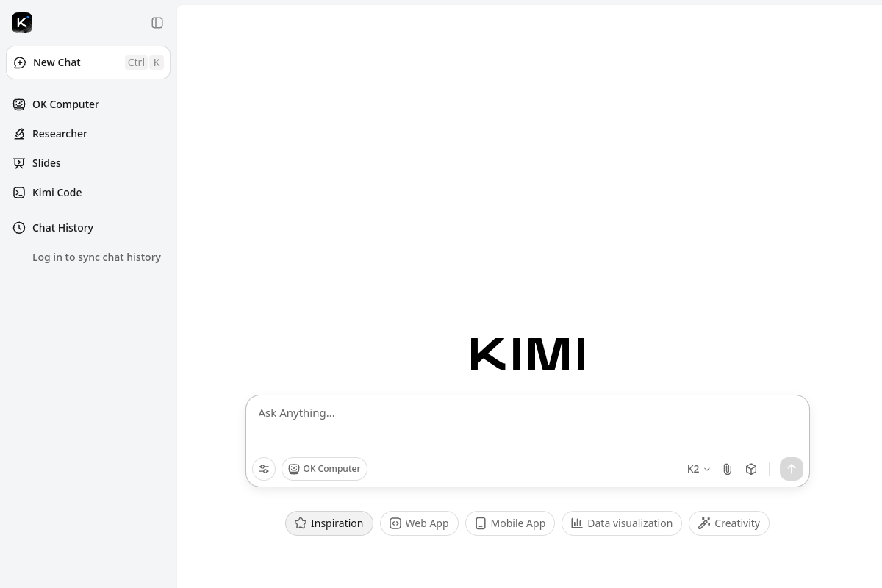The height and width of the screenshot is (588, 882).
Task: Select the Data visualization category
Action: [x=621, y=523]
